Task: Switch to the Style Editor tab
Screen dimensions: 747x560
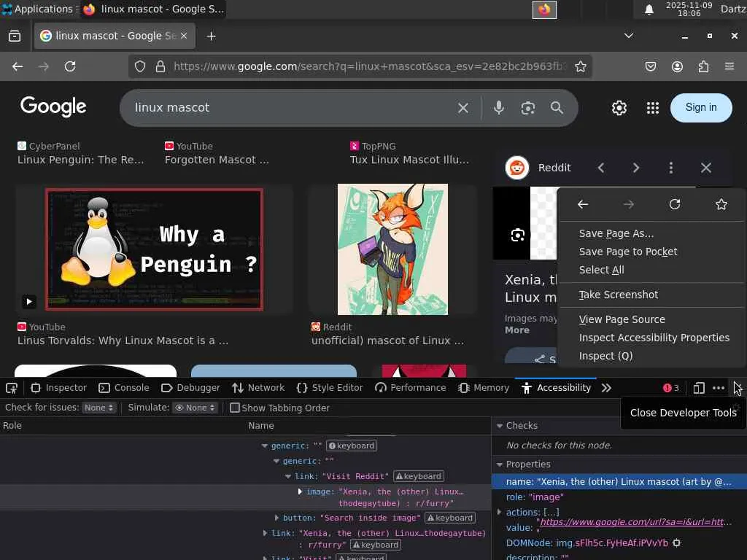Action: (x=330, y=388)
